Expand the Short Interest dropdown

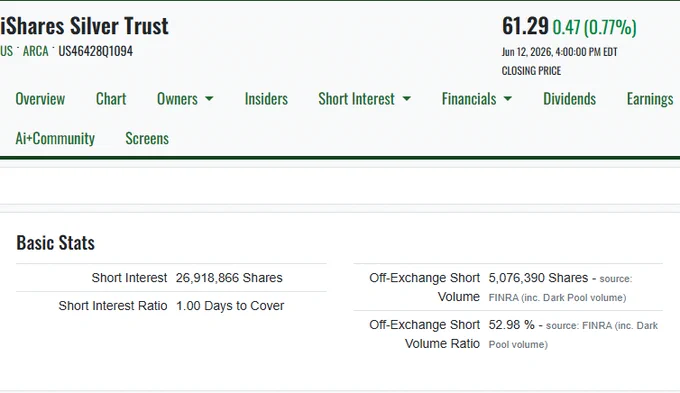coord(364,99)
